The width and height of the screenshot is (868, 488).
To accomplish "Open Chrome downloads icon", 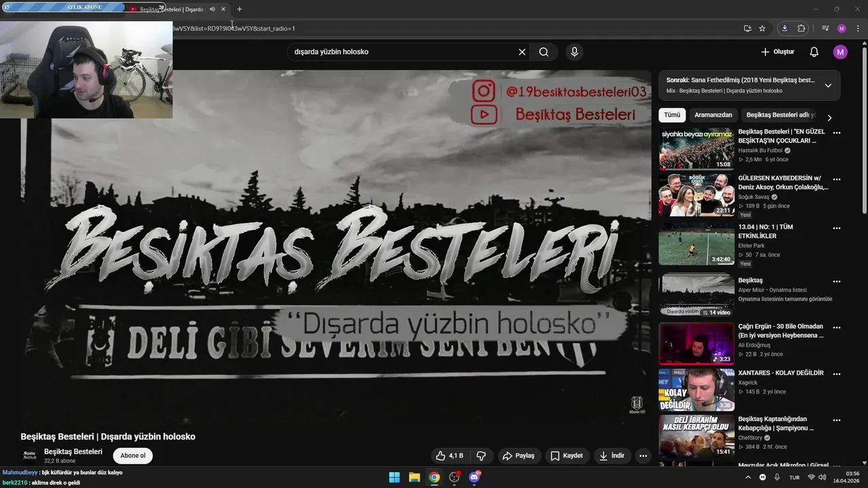I will pos(785,28).
